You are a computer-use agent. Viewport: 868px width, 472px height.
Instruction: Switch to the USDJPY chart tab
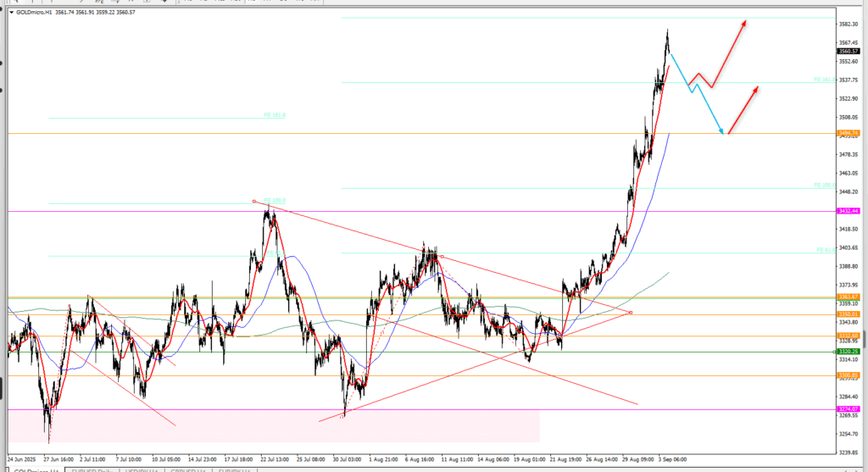[141, 469]
